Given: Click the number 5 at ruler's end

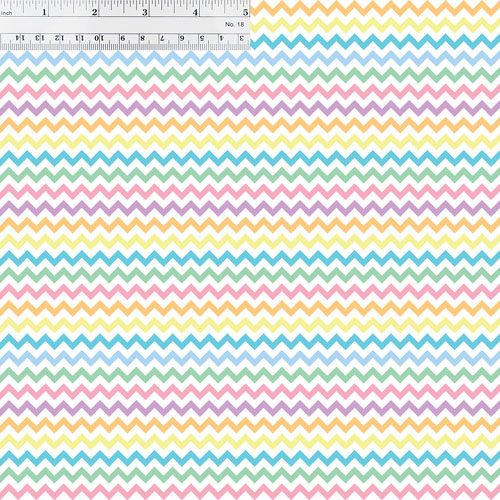Looking at the screenshot, I should coord(246,12).
